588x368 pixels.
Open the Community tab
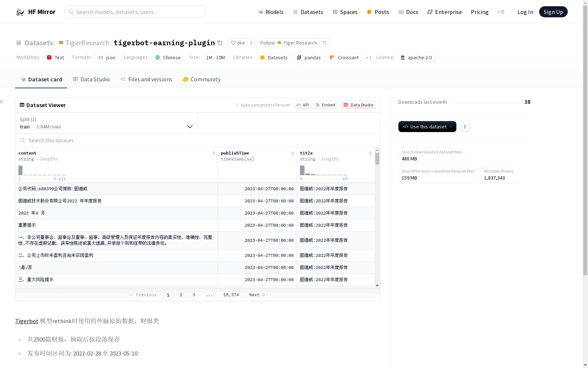pyautogui.click(x=202, y=79)
